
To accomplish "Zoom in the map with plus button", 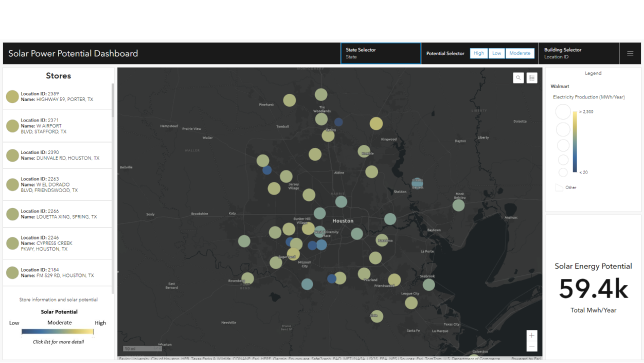I will tap(531, 335).
